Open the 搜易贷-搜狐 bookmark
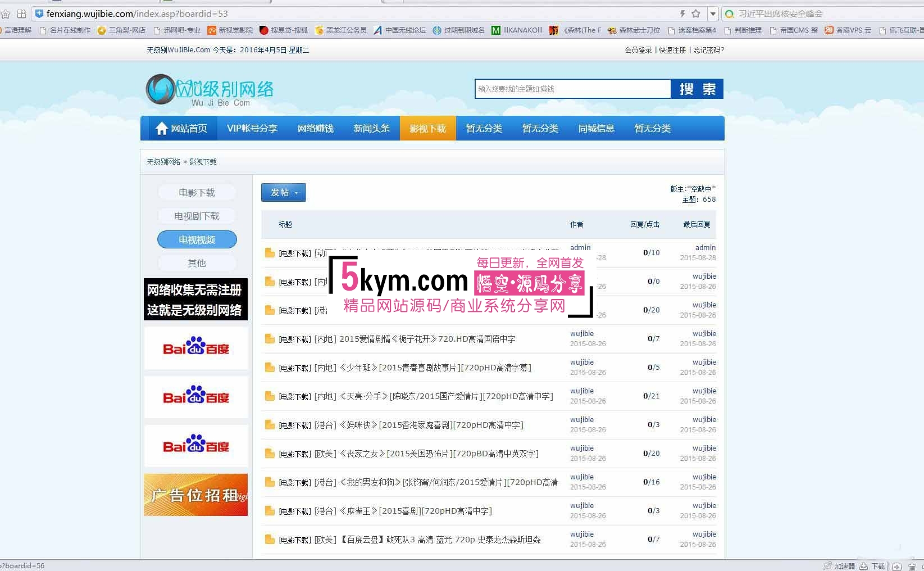 (x=284, y=30)
